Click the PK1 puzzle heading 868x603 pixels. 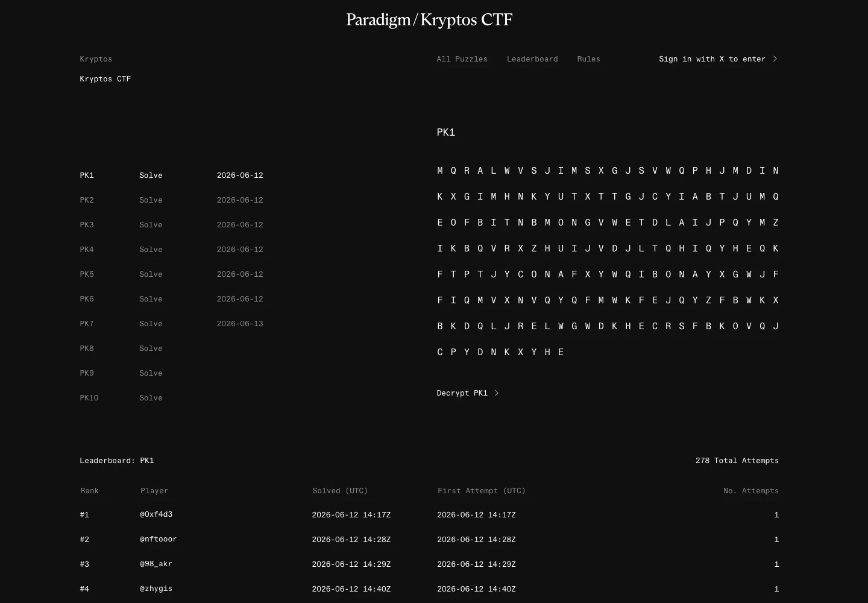[x=446, y=132]
